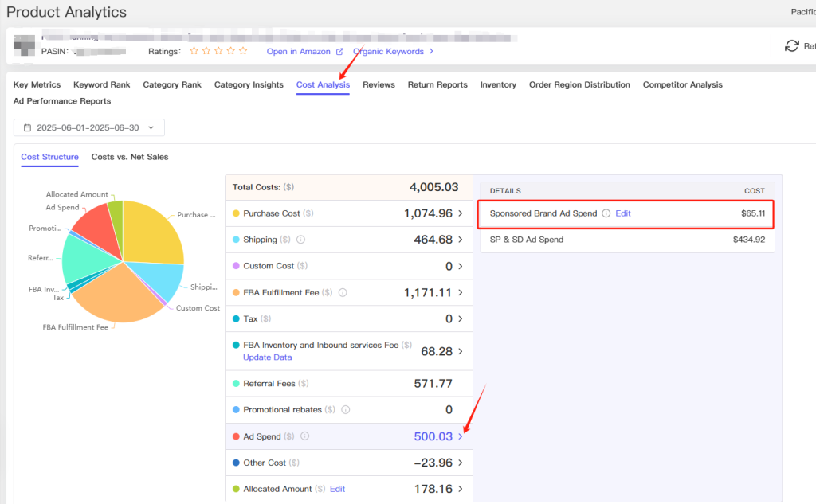
Task: Click the calendar icon in date range picker
Action: [x=28, y=127]
